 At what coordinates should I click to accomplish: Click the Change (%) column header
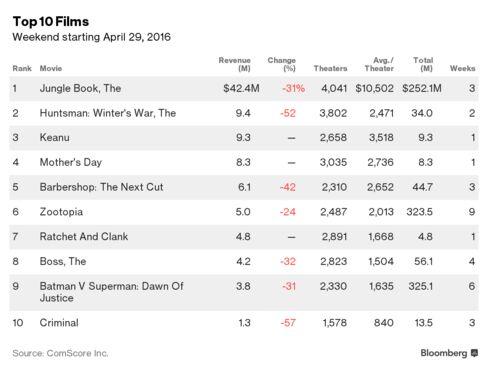pos(282,64)
